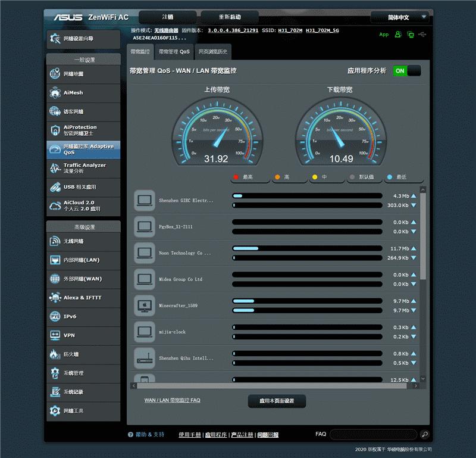
Task: Click the USB status icon in header
Action: (x=422, y=35)
